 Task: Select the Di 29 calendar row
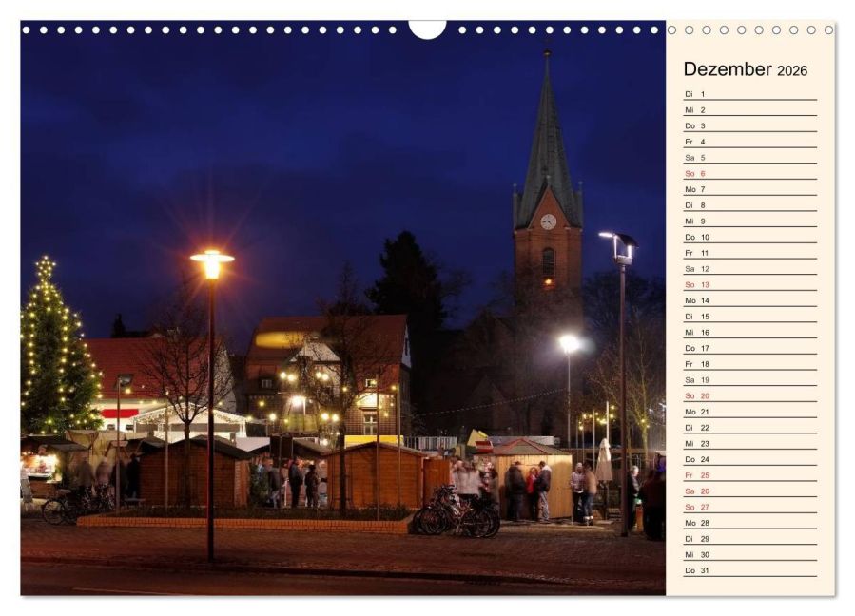750,539
